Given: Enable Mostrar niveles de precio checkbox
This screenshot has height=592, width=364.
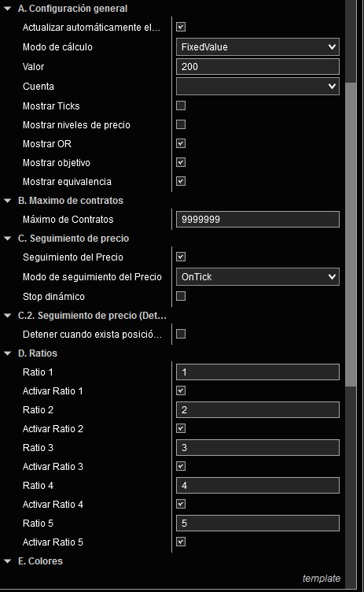Looking at the screenshot, I should click(x=181, y=124).
